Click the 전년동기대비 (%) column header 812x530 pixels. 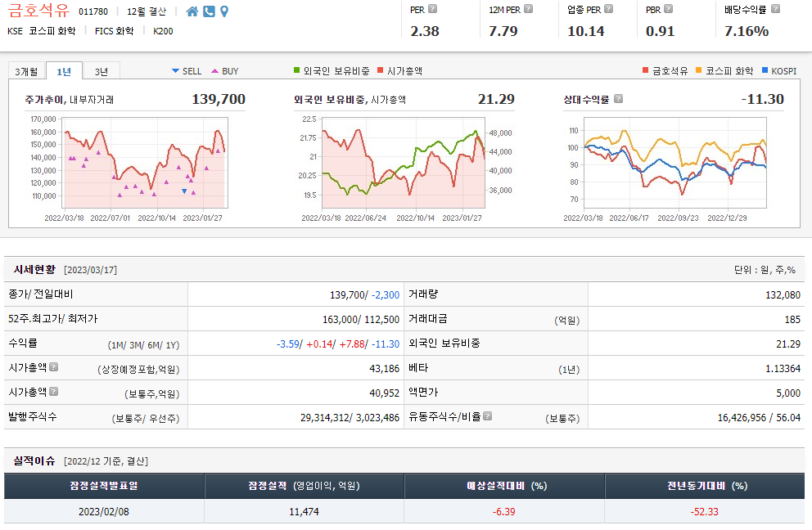(706, 486)
